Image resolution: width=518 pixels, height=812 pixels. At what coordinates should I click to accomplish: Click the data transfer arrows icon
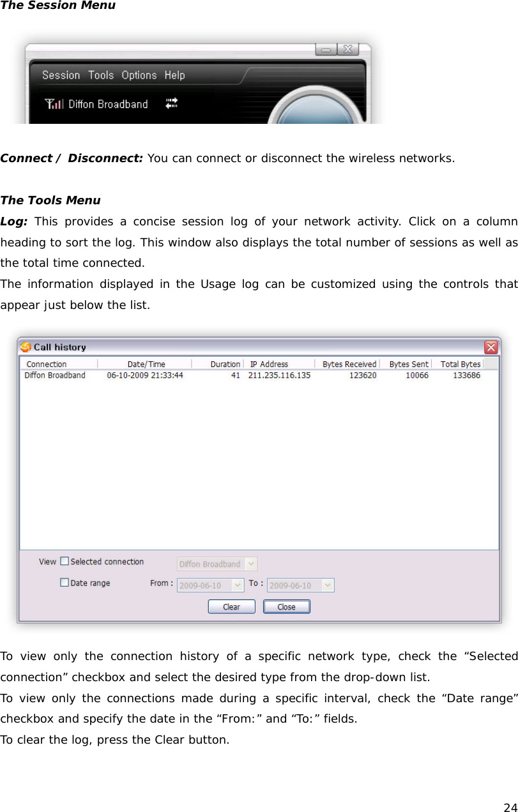pos(171,103)
